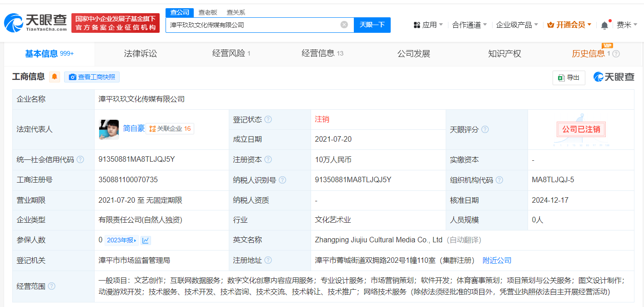Image resolution: width=644 pixels, height=307 pixels.
Task: Open the 参保人数 trend chart icon
Action: (146, 240)
